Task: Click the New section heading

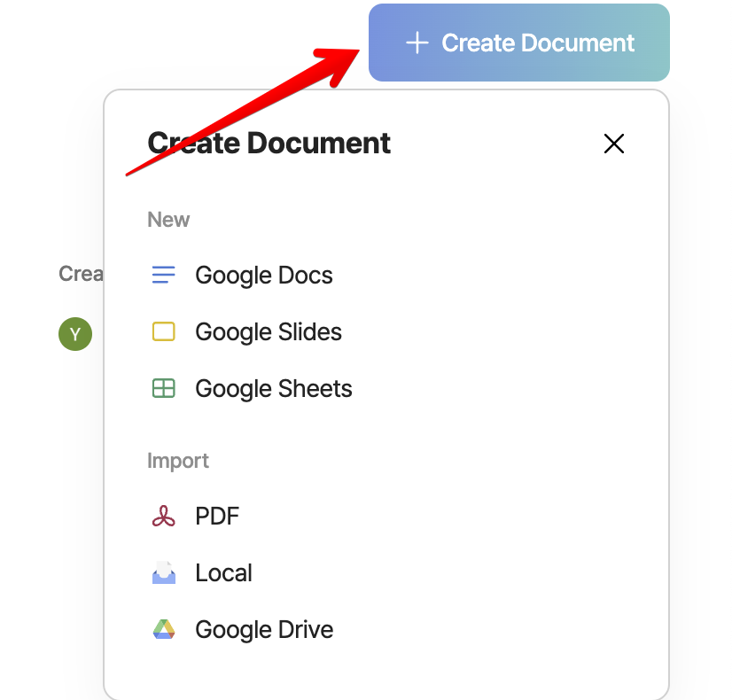Action: (168, 220)
